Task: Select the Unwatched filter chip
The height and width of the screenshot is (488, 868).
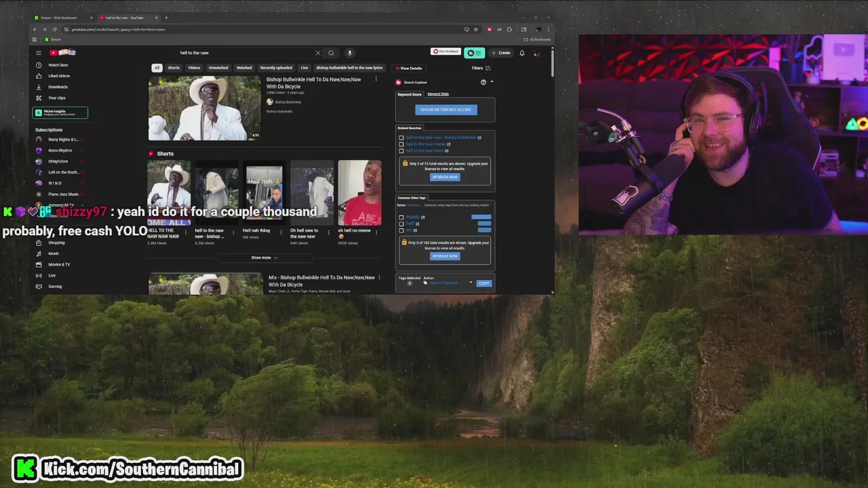Action: [218, 68]
